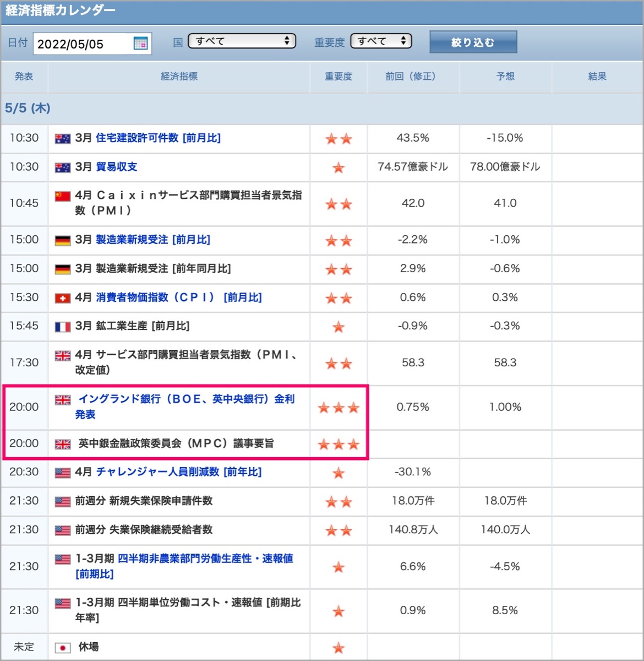Click the US flag beside 単位労働コスト

(x=63, y=603)
